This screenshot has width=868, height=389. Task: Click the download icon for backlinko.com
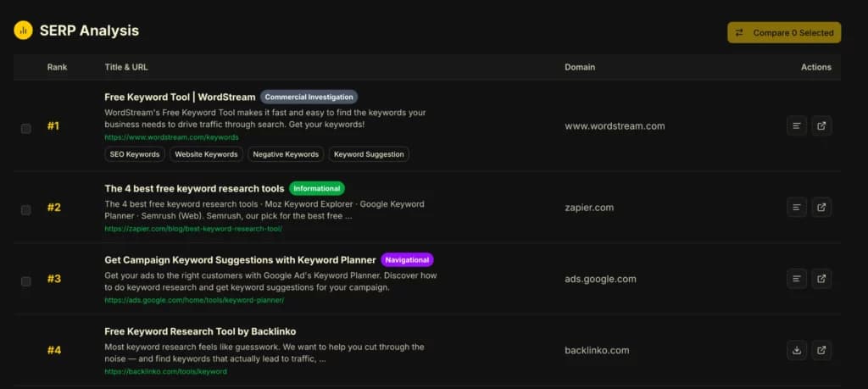tap(796, 350)
